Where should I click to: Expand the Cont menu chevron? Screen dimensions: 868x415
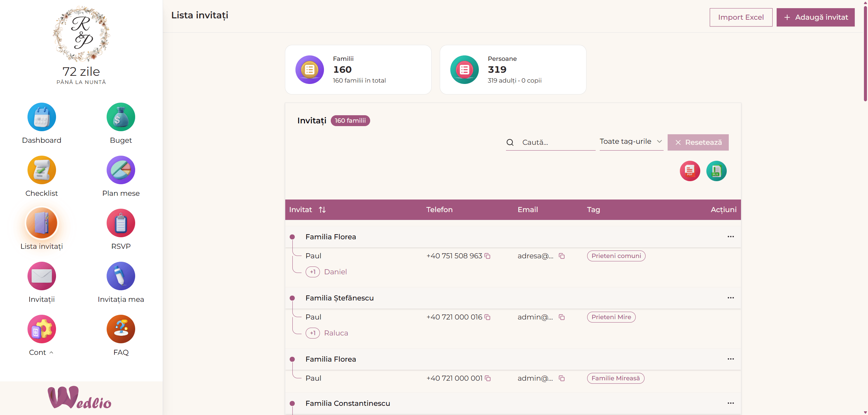51,352
